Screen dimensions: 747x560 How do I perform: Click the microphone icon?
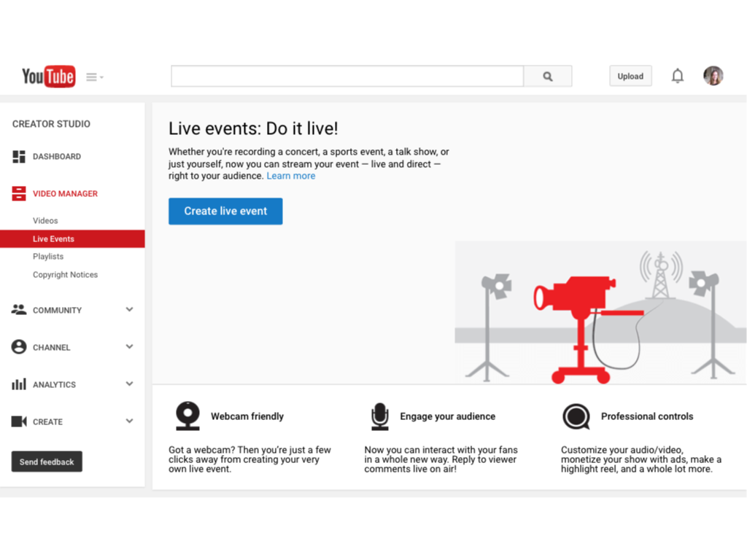click(x=379, y=416)
